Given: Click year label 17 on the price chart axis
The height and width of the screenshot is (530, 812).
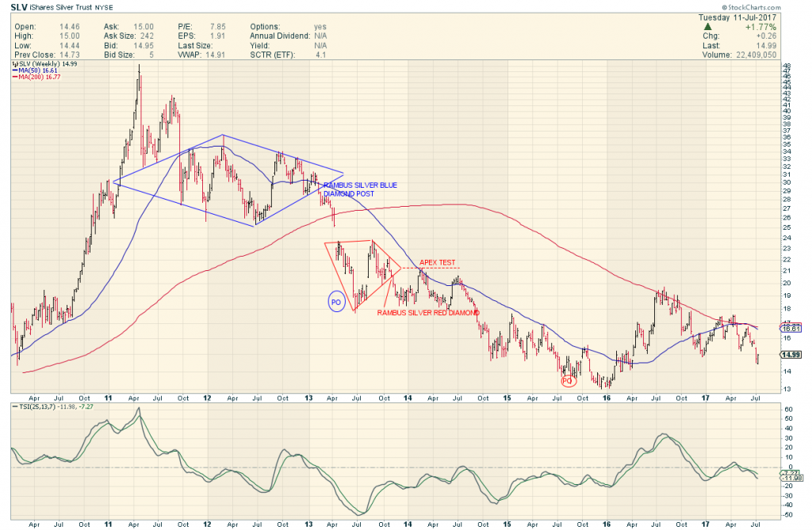Looking at the screenshot, I should pyautogui.click(x=705, y=398).
